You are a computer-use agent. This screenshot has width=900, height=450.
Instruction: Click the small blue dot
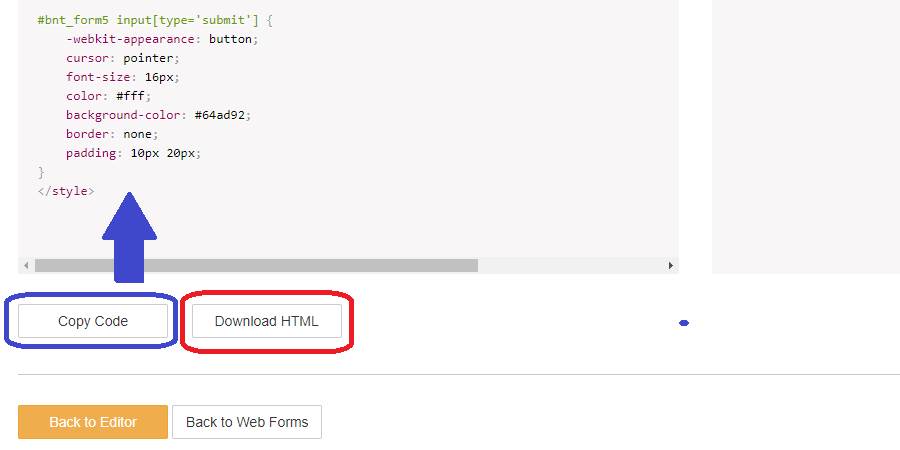(684, 323)
